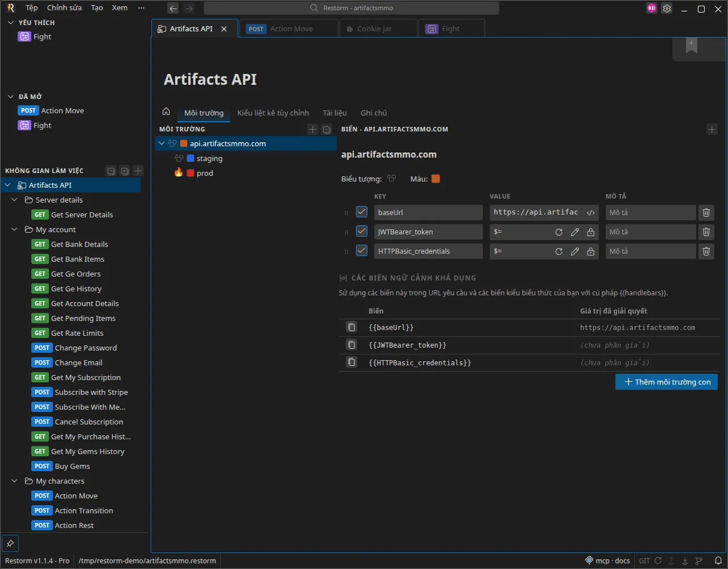Open the Xem menu
The width and height of the screenshot is (728, 569).
119,8
